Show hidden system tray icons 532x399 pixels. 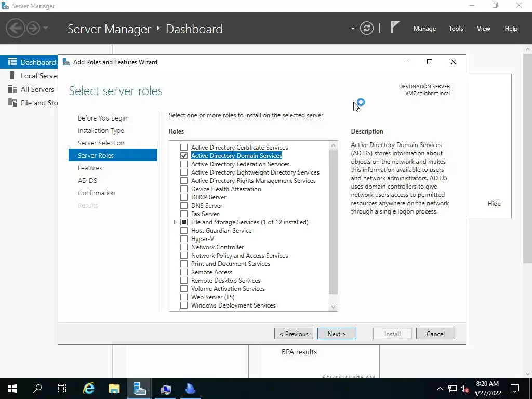440,389
